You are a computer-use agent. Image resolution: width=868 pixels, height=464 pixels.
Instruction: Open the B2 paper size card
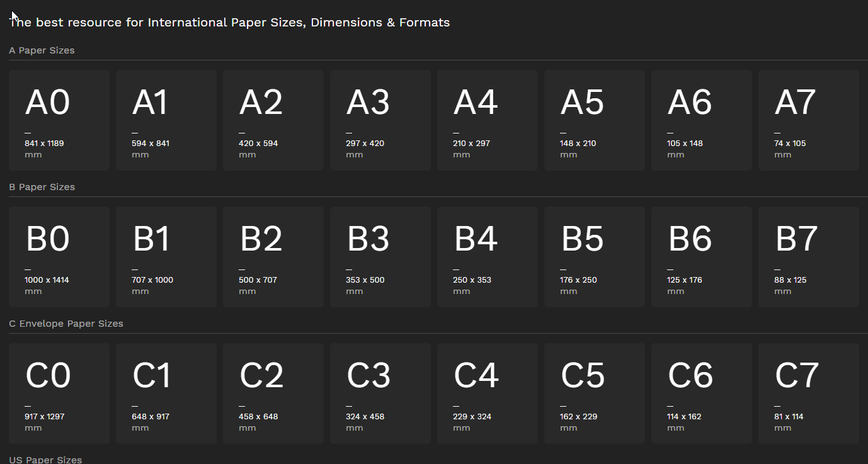[273, 257]
